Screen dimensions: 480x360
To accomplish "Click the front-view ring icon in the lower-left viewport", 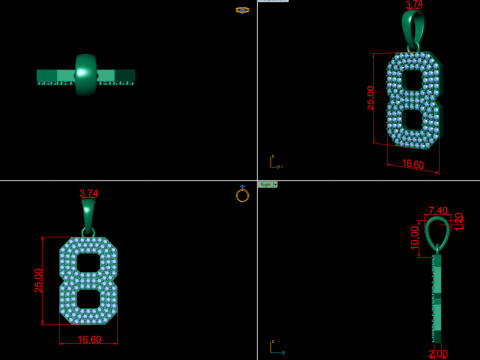I will (242, 194).
